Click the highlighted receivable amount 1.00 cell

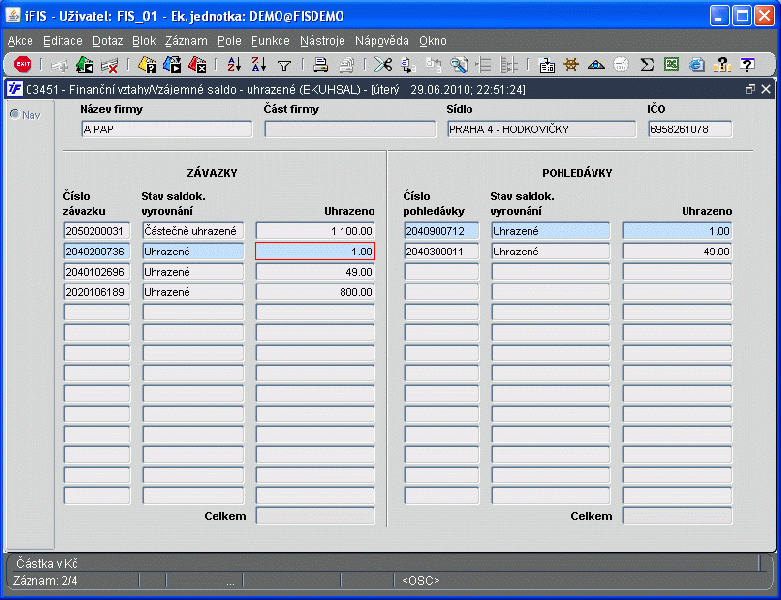pyautogui.click(x=677, y=231)
